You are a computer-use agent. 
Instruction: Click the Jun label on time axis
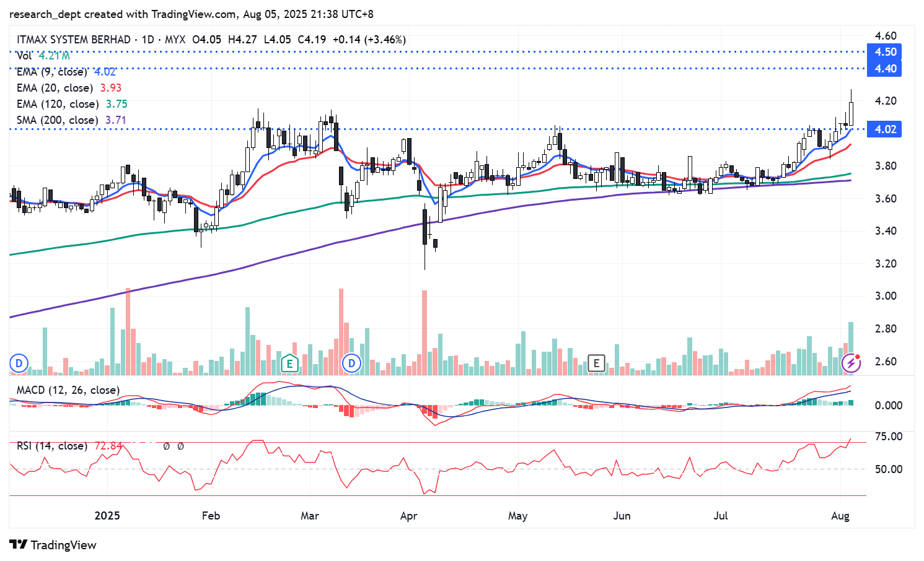pyautogui.click(x=622, y=516)
